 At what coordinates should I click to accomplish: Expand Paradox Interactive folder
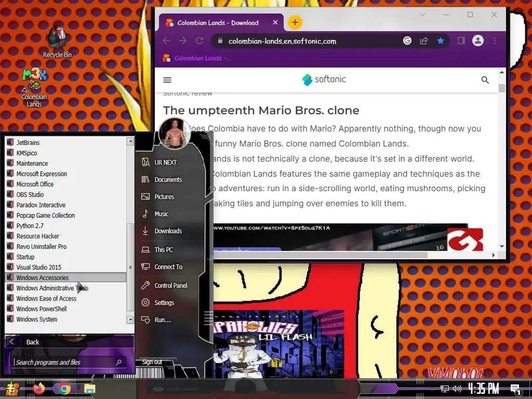pos(66,205)
